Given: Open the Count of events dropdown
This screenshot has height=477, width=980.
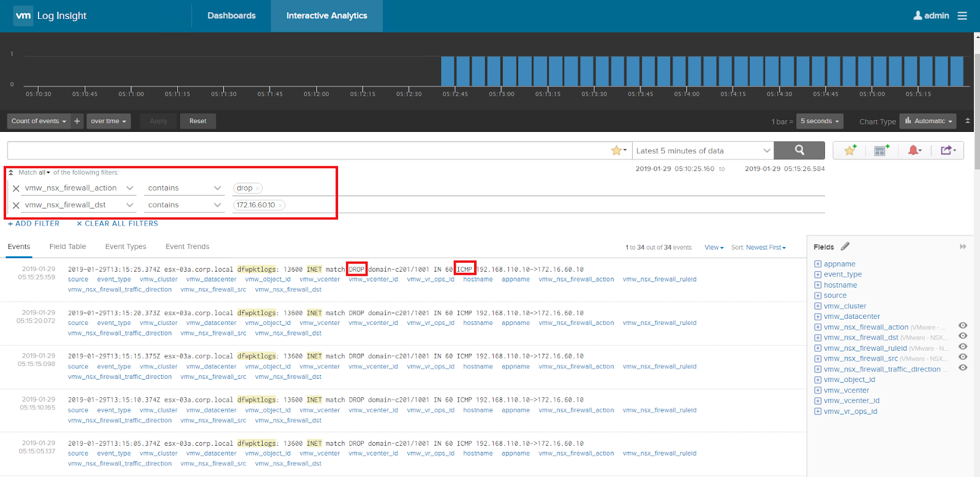Looking at the screenshot, I should tap(39, 121).
